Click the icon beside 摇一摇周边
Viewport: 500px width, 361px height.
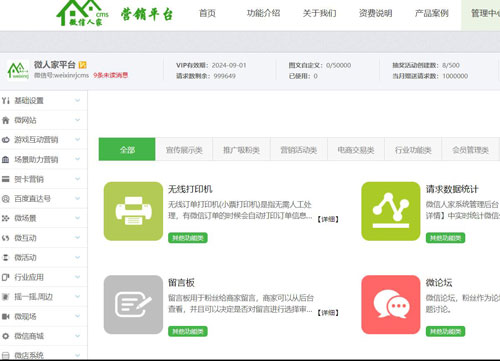tap(6, 297)
